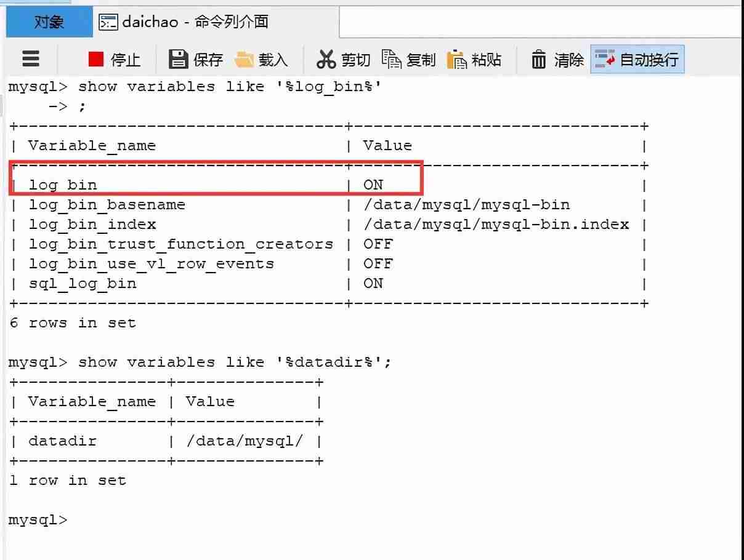The height and width of the screenshot is (560, 744).
Task: Click the OFF value of log_bin_use_v1_row_events
Action: [x=378, y=263]
